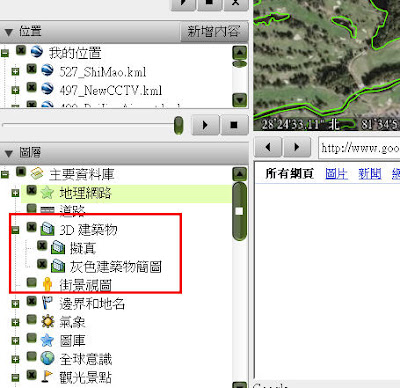Click the browser forward arrow button
Screen dimensions: 400x388
pyautogui.click(x=297, y=147)
